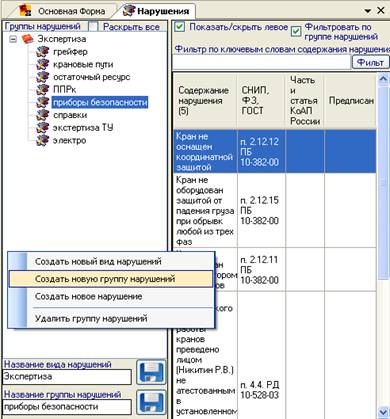Uncheck Показать/скрыть левое checkbox
Viewport: 390px width, 419px height.
coord(180,27)
